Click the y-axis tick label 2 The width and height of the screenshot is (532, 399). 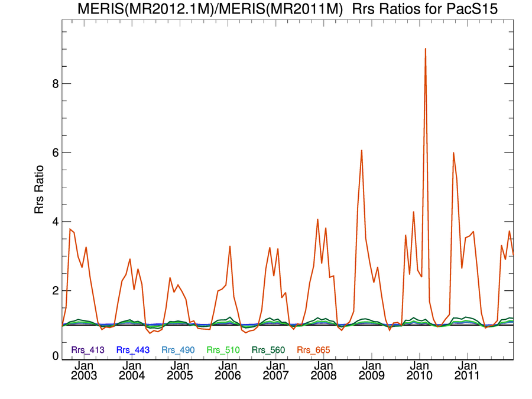pyautogui.click(x=56, y=290)
